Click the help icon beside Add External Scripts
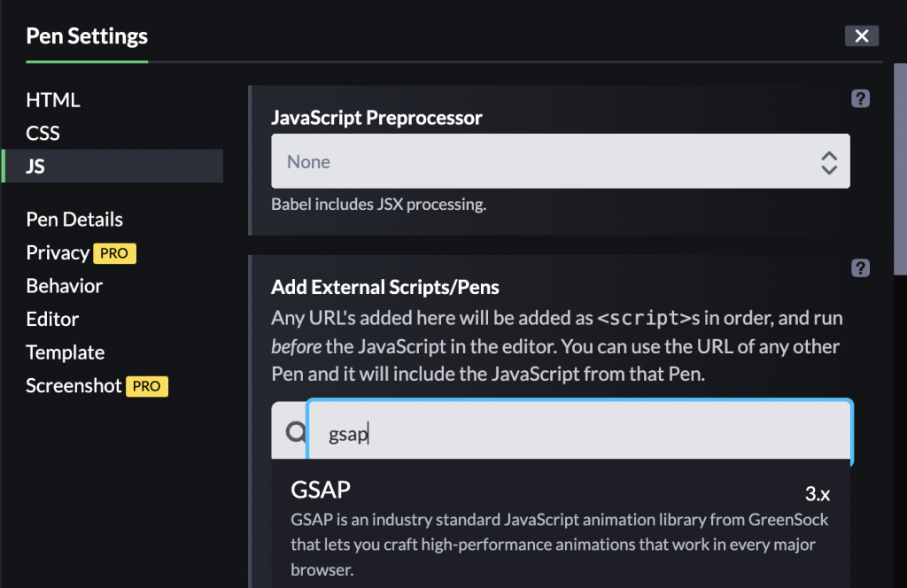This screenshot has width=907, height=588. coord(860,267)
